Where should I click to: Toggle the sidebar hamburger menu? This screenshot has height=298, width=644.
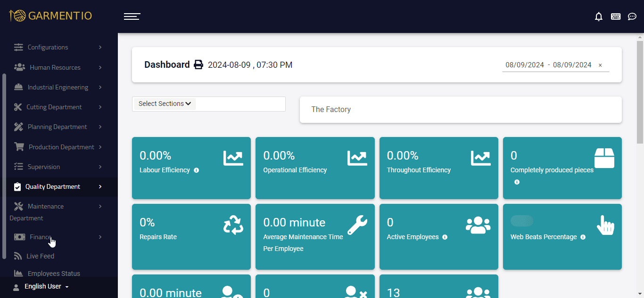[132, 16]
